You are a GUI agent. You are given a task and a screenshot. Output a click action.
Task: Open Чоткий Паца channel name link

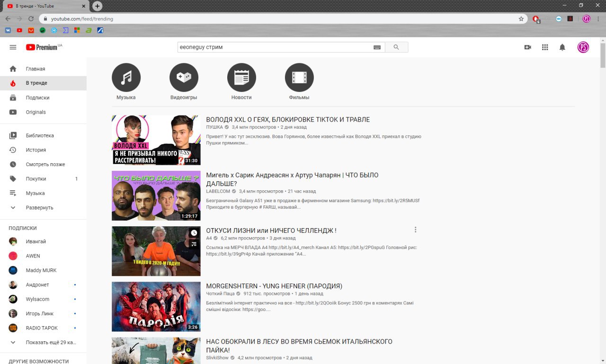click(220, 293)
